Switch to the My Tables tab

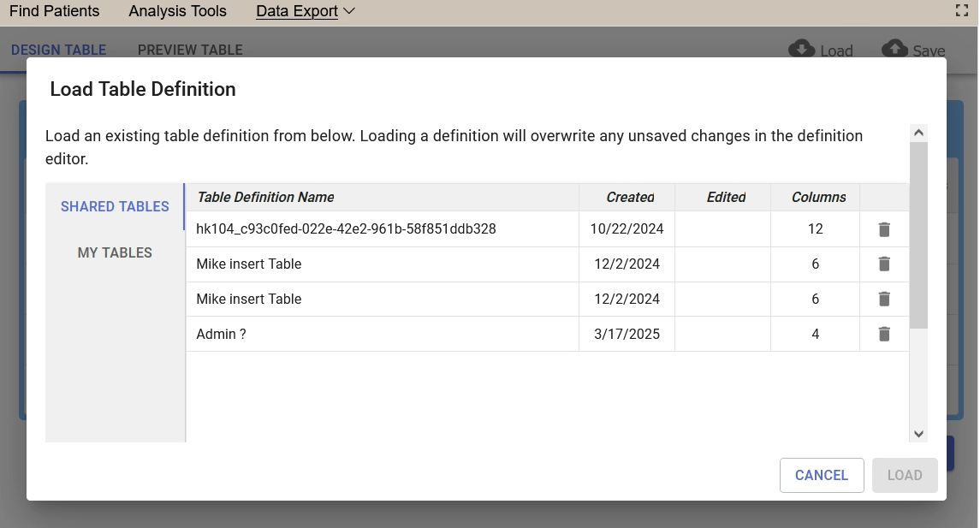tap(115, 253)
